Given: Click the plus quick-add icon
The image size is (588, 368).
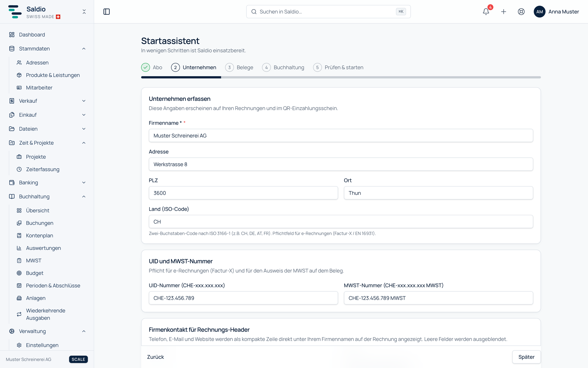Looking at the screenshot, I should click(x=503, y=12).
